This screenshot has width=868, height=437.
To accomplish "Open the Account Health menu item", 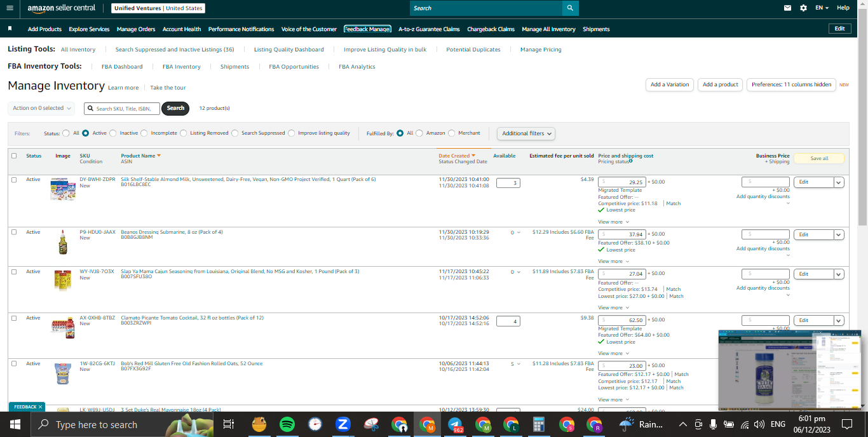I will (x=182, y=29).
